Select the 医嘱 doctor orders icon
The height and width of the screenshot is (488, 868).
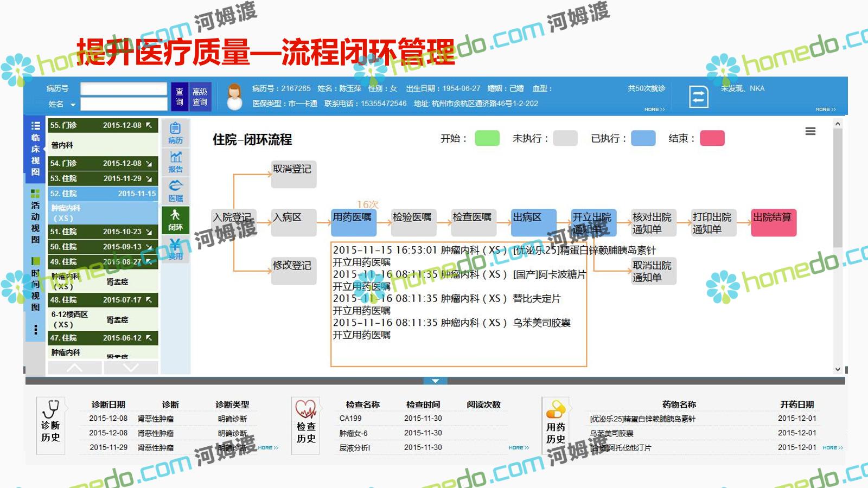point(175,190)
